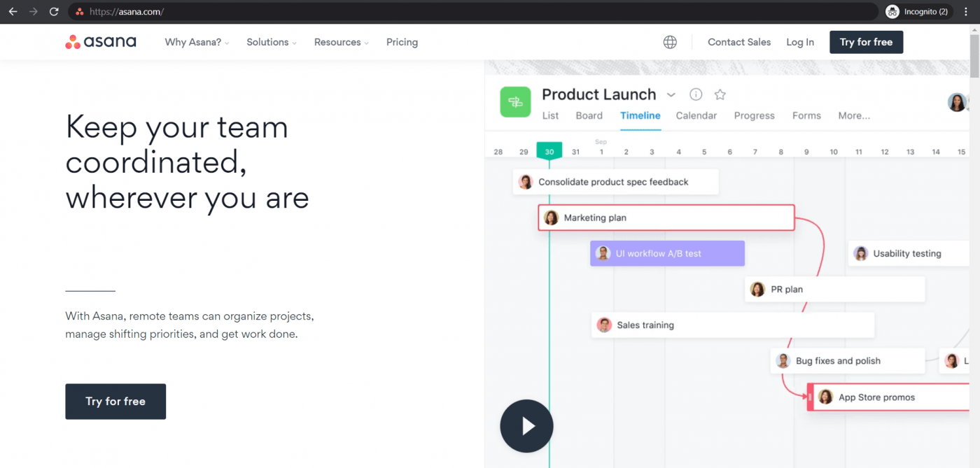Image resolution: width=980 pixels, height=468 pixels.
Task: Reload the page in the browser
Action: [x=54, y=12]
